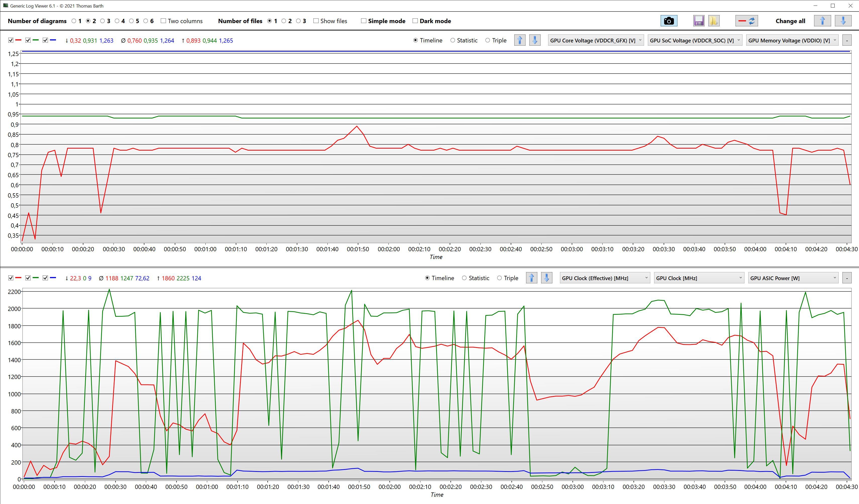Toggle green series checkbox in bottom diagram
The image size is (859, 504).
click(x=28, y=278)
